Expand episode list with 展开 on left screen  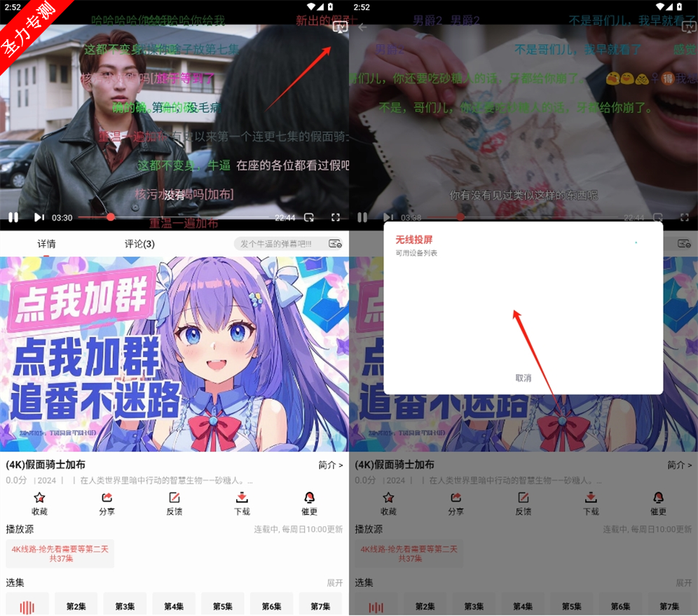coord(335,582)
